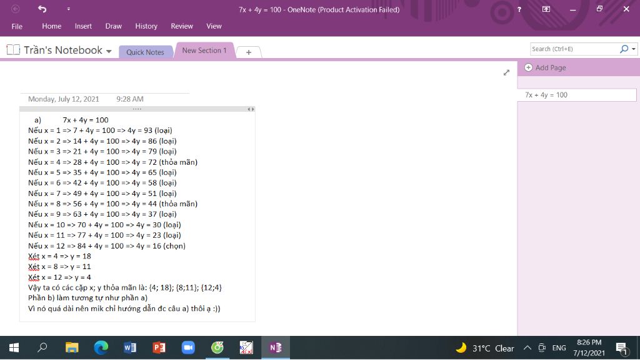Click the line 'Nếu x = 1' (loại)
The width and height of the screenshot is (640, 364).
100,131
